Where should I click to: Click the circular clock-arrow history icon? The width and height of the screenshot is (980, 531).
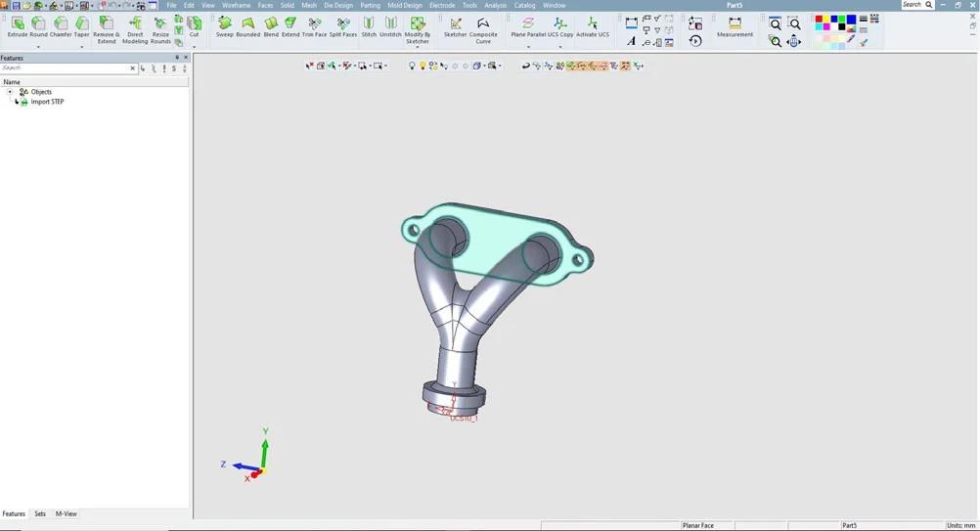695,41
